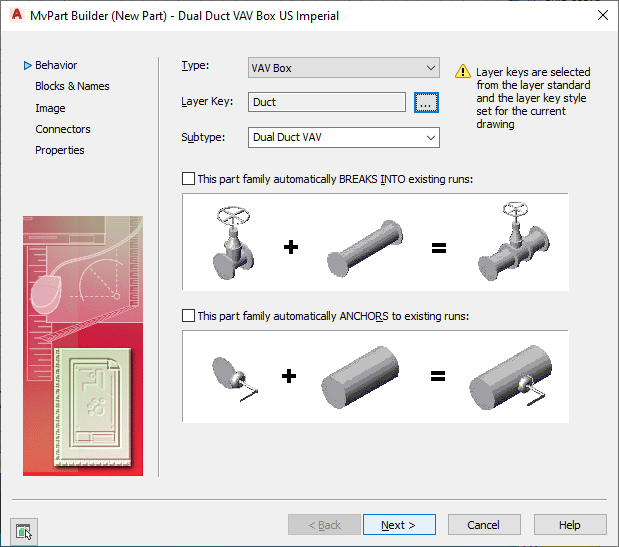
Task: Enable automatically BREAKS INTO existing runs
Action: 188,179
